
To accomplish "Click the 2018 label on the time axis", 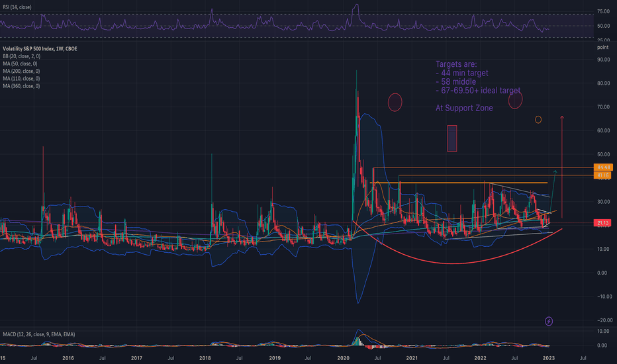I will [205, 358].
